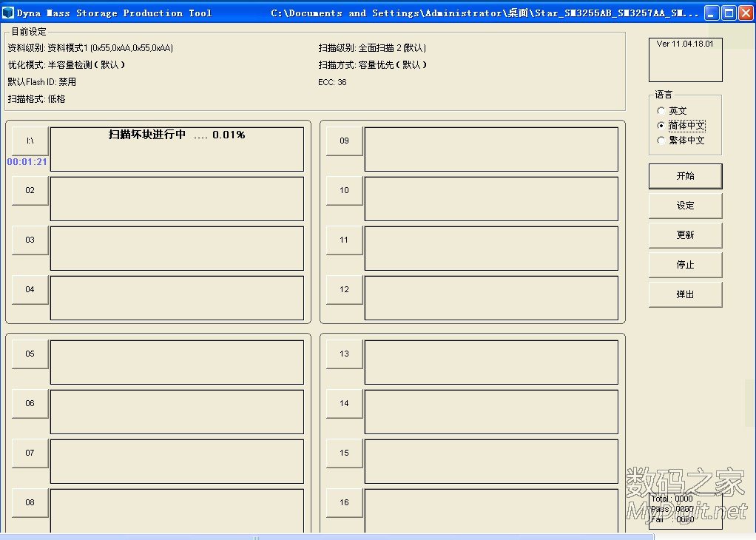Click the 更新 button
Screen dimensions: 756x540
click(685, 235)
